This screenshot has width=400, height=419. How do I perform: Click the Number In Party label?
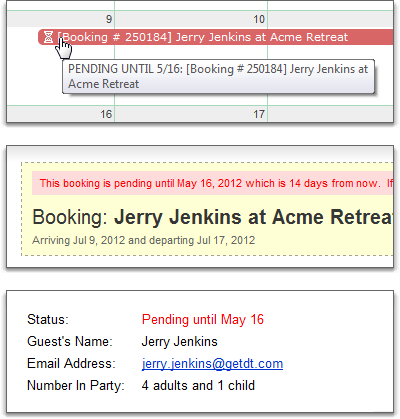[76, 385]
